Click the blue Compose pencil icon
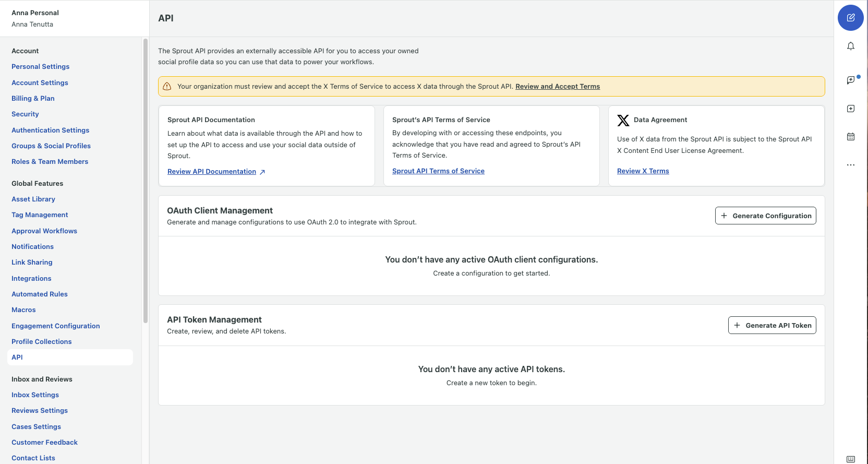The width and height of the screenshot is (868, 464). (850, 18)
